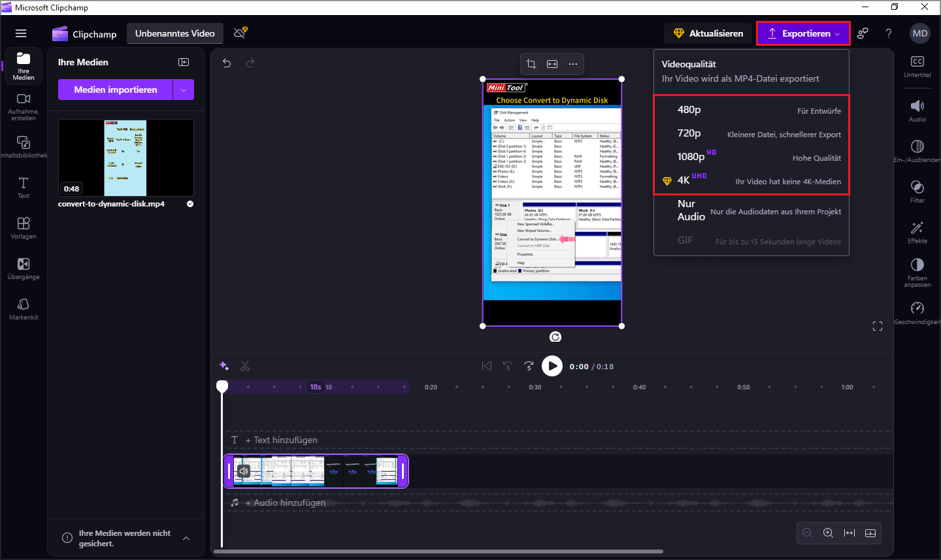The height and width of the screenshot is (560, 941).
Task: Rewind five seconds
Action: pos(508,366)
